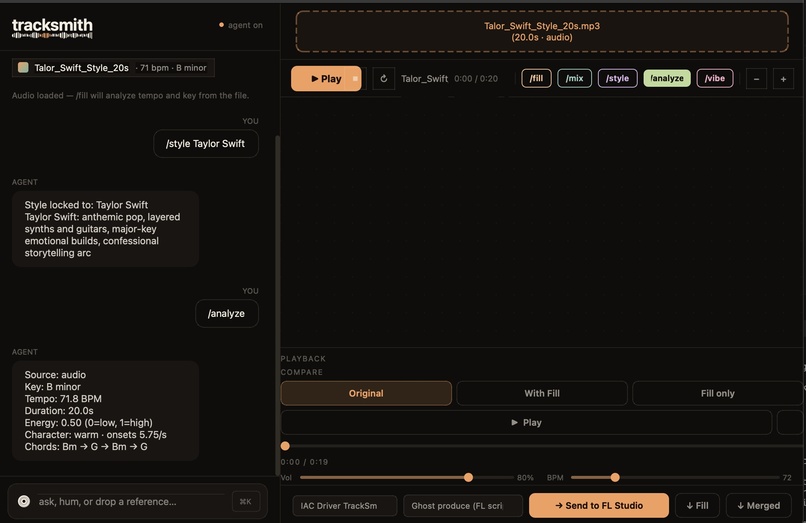Screen dimensions: 806x523
Task: Zoom out with the minus button
Action: (x=756, y=79)
